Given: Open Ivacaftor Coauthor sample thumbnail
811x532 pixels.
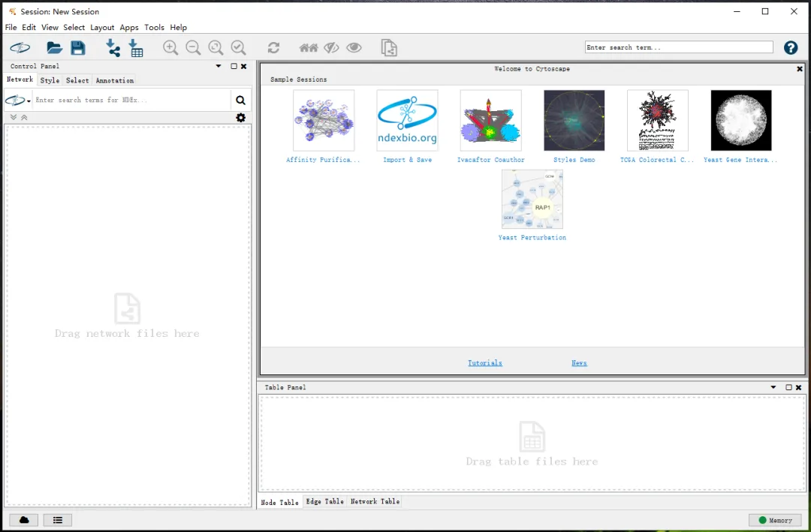Looking at the screenshot, I should tap(491, 121).
